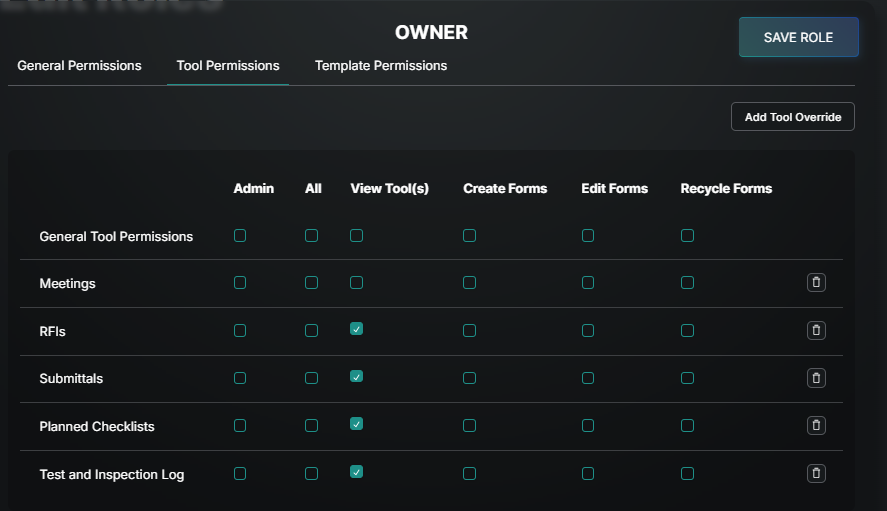887x511 pixels.
Task: Uncheck View Tool(s) for RFIs
Action: pyautogui.click(x=357, y=330)
